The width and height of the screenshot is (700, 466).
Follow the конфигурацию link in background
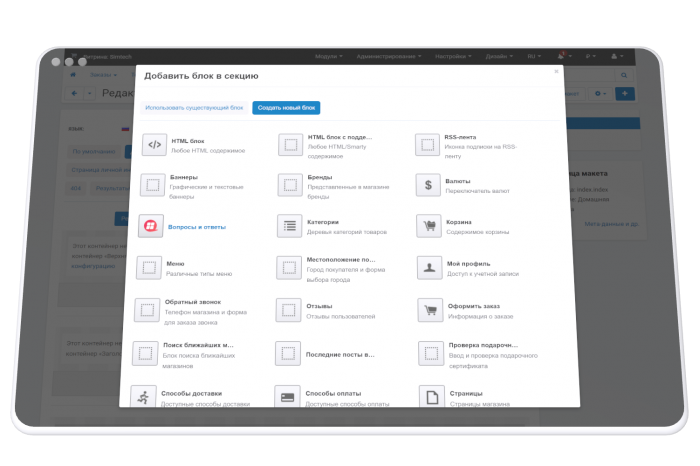click(x=93, y=266)
